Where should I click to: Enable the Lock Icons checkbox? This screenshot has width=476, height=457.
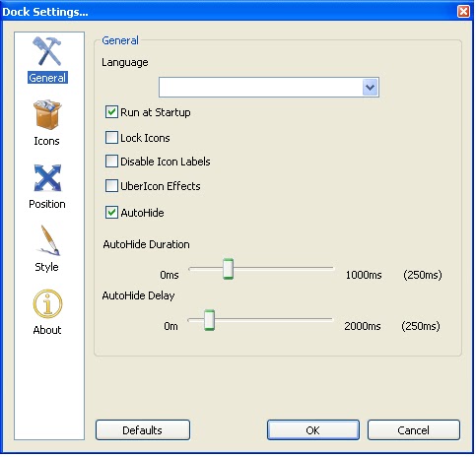click(x=111, y=138)
